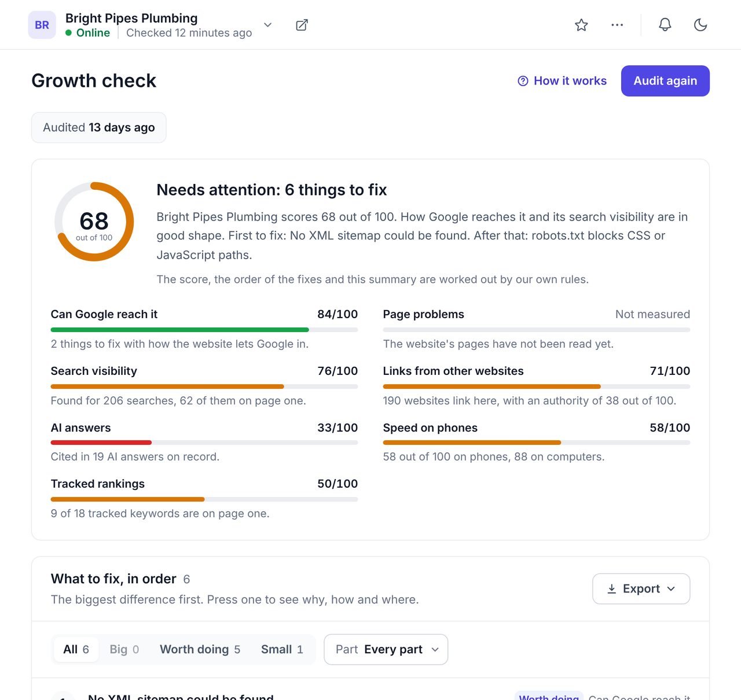Click the Tracked rankings heading
741x700 pixels.
98,484
